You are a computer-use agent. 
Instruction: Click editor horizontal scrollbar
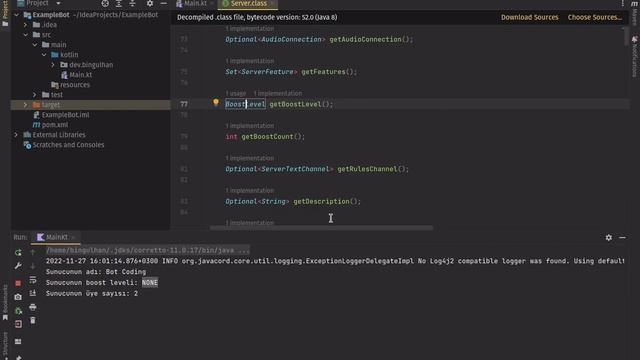click(x=321, y=228)
